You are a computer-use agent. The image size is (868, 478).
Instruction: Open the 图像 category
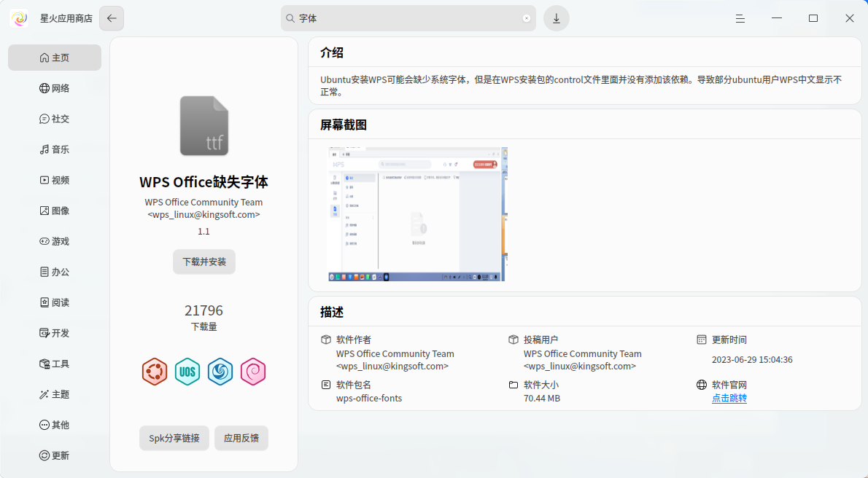(x=55, y=211)
